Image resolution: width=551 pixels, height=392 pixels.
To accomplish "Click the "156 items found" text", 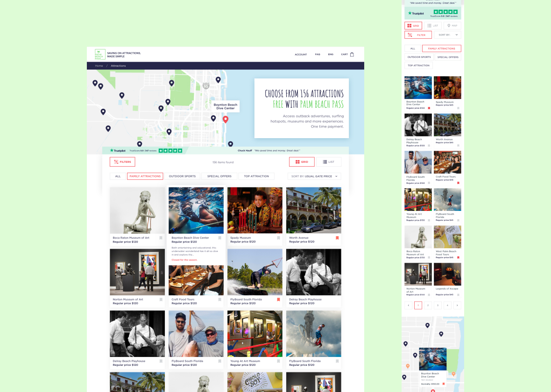I will [223, 162].
